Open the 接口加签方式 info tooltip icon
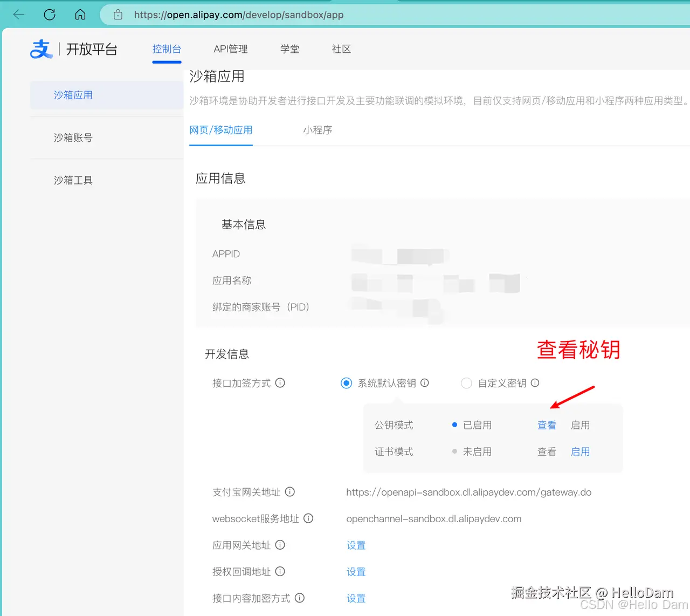Viewport: 690px width, 616px height. click(280, 383)
